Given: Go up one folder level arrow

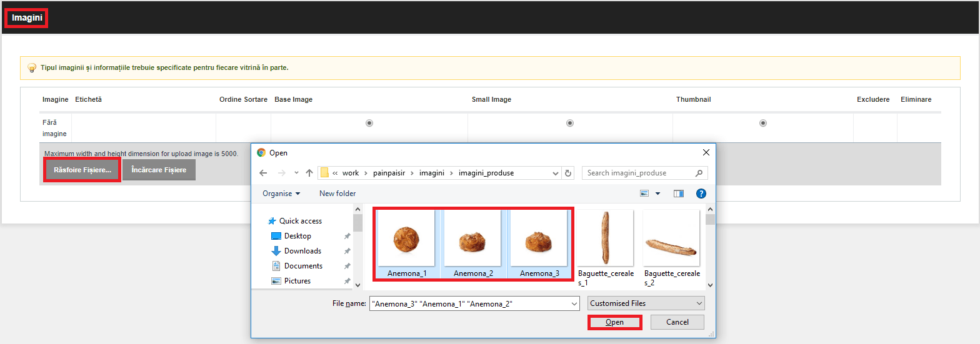Looking at the screenshot, I should click(x=308, y=173).
